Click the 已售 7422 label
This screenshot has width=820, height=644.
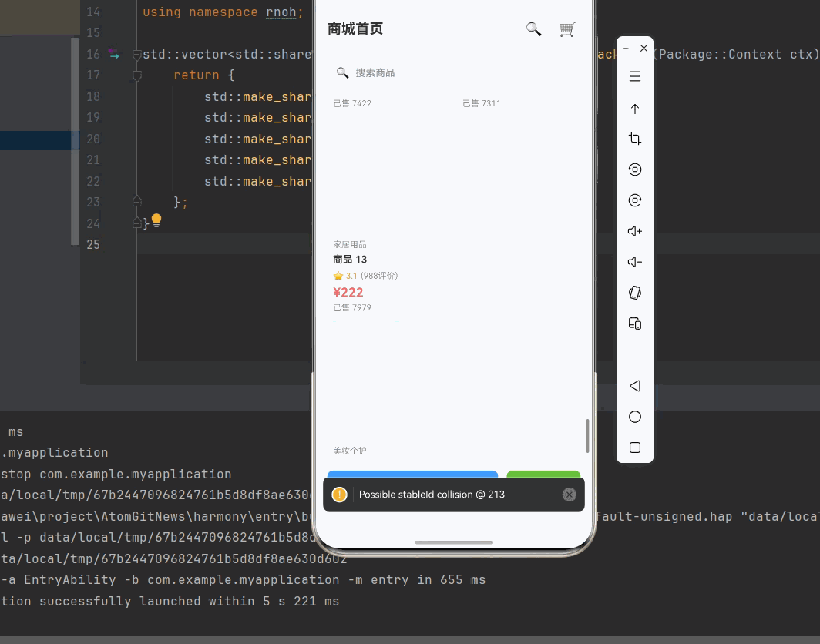click(x=352, y=103)
